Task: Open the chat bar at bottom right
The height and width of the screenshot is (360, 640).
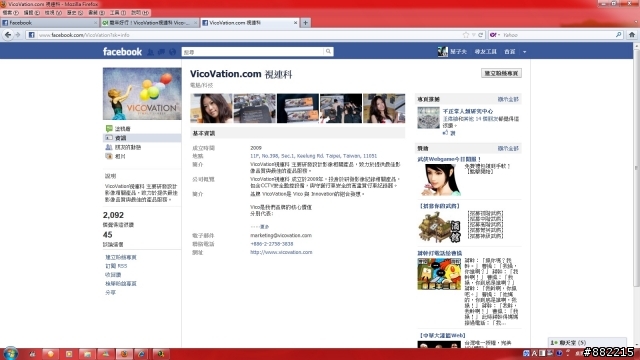Action: 587,342
